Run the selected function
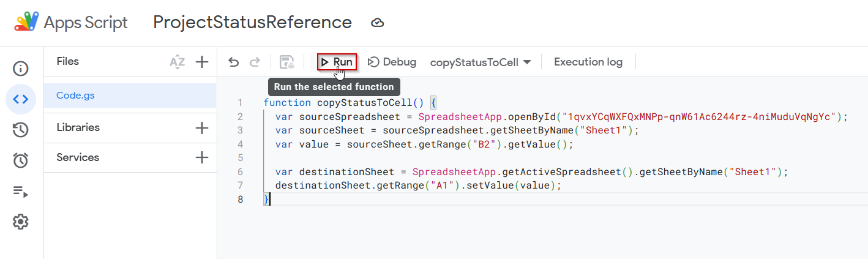The width and height of the screenshot is (868, 259). (x=337, y=62)
